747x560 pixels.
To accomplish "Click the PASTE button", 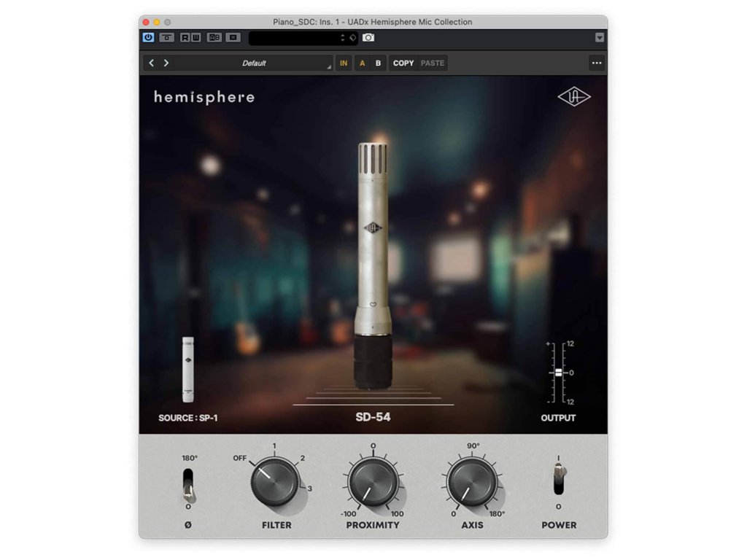I will [x=432, y=63].
